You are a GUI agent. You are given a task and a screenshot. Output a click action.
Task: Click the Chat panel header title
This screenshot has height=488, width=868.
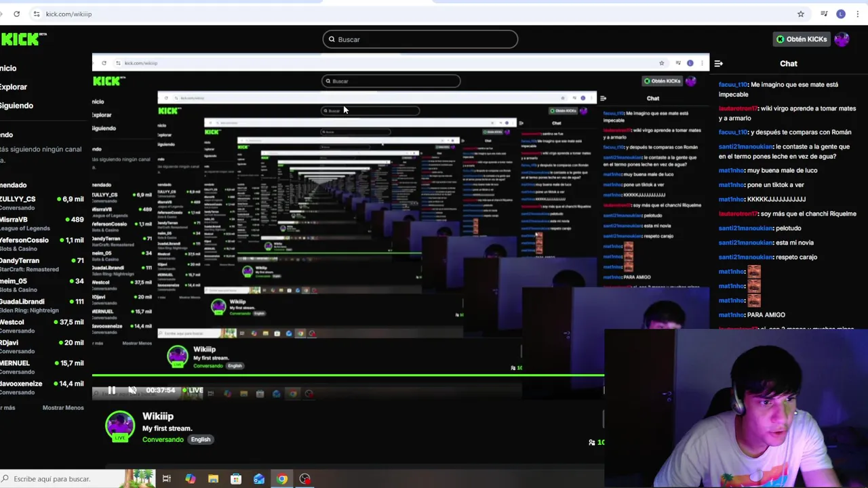tap(789, 64)
